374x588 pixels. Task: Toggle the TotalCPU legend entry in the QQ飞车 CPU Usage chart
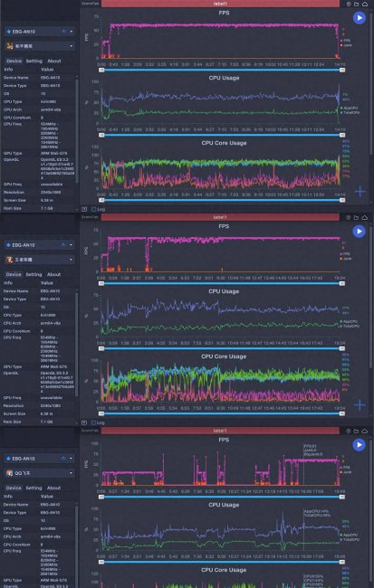click(350, 539)
